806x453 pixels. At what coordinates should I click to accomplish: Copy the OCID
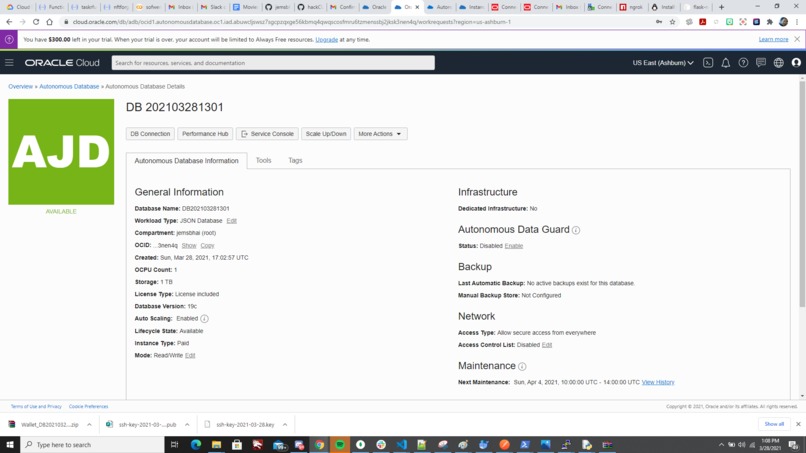pos(207,246)
